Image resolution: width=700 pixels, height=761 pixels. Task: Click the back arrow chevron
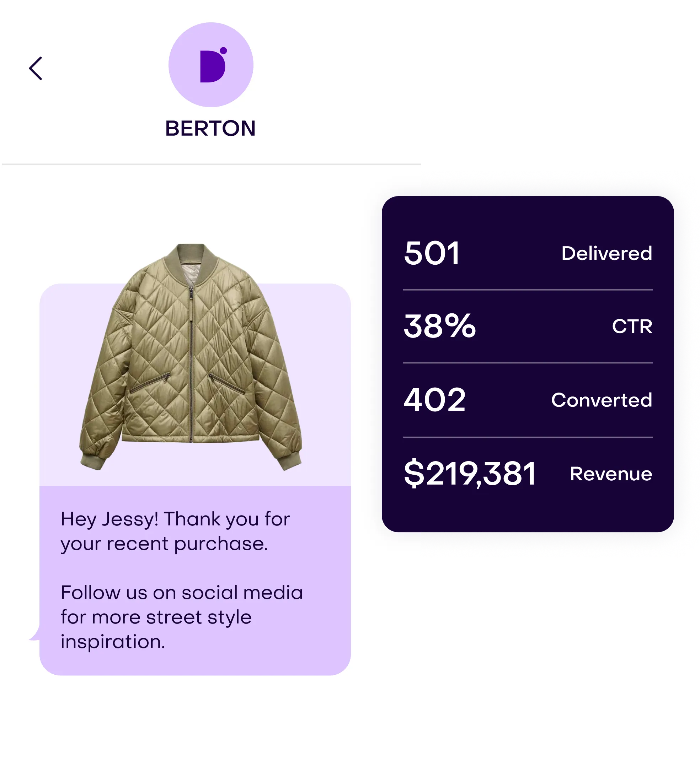tap(36, 69)
